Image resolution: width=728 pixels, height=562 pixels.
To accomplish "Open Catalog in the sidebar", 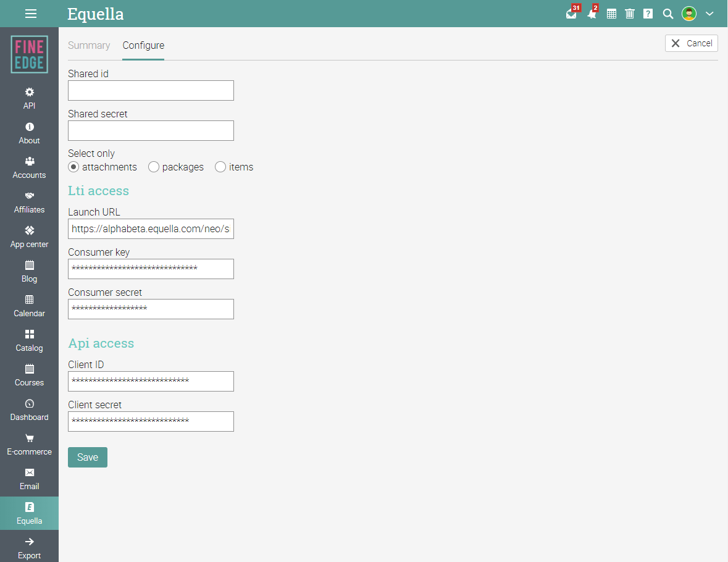I will 29,341.
